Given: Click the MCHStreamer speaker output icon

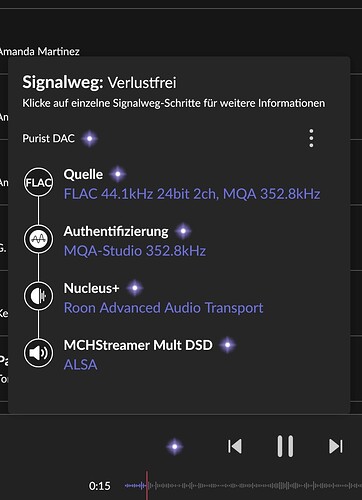Looking at the screenshot, I should [38, 353].
